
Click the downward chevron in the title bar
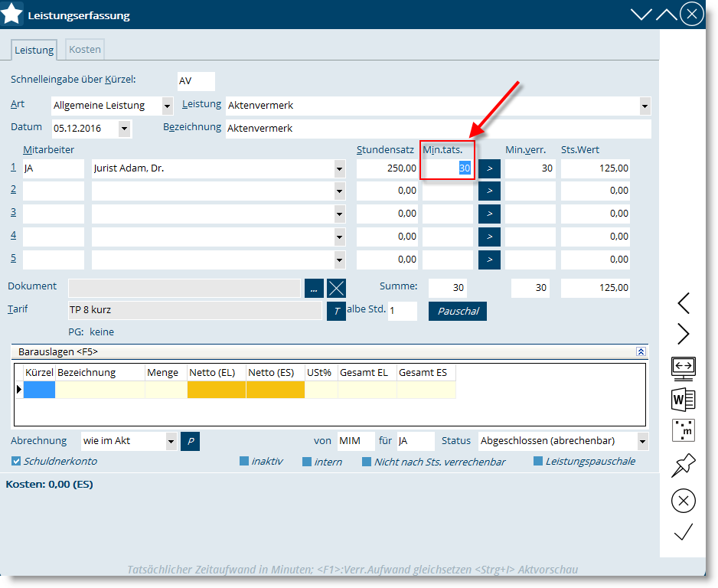(641, 15)
